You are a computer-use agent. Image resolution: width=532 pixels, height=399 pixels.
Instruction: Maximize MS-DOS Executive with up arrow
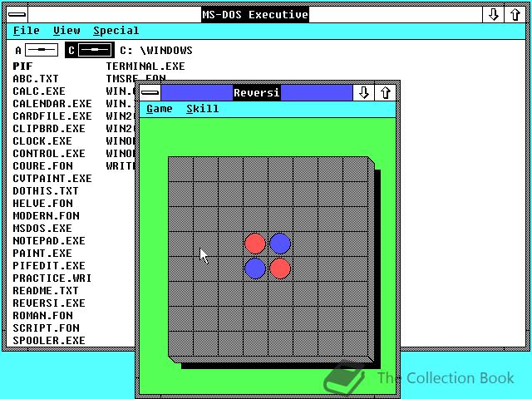click(x=515, y=15)
